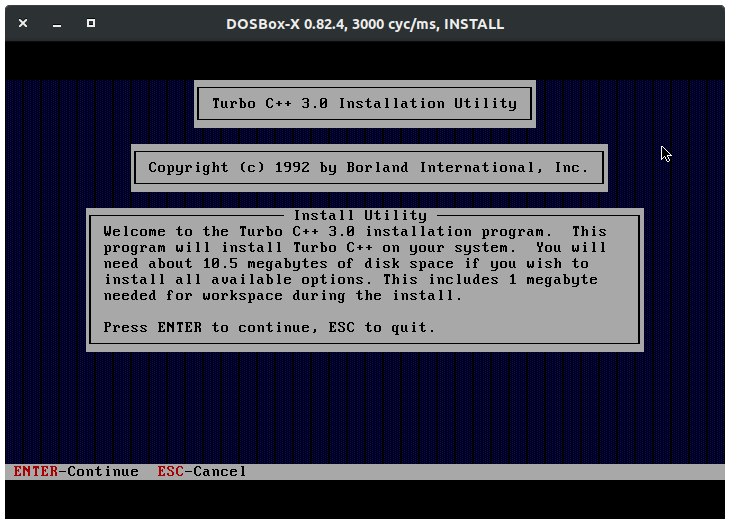734x528 pixels.
Task: Click the DOSBox-X title bar text
Action: coord(365,24)
